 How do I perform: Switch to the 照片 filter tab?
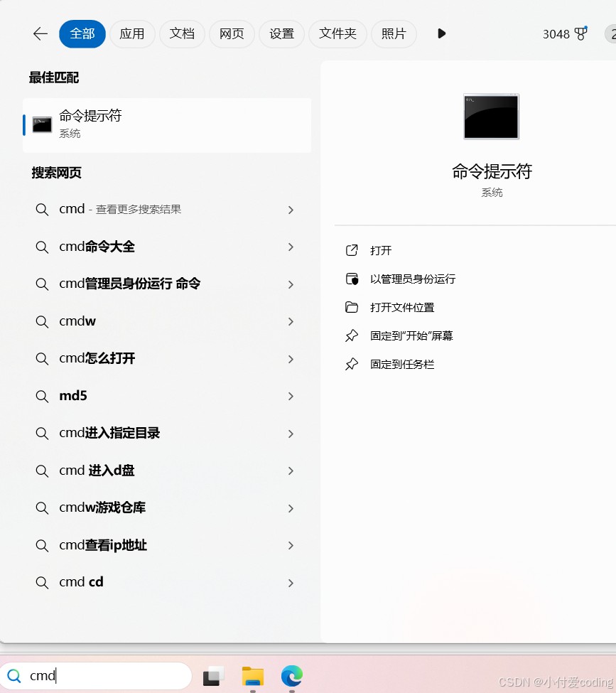[x=394, y=33]
